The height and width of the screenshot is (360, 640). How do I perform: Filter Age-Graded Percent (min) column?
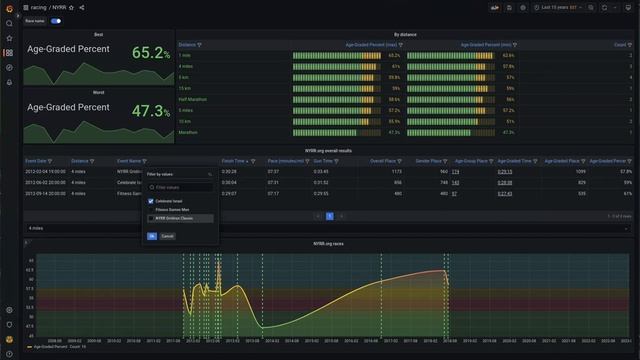point(515,45)
